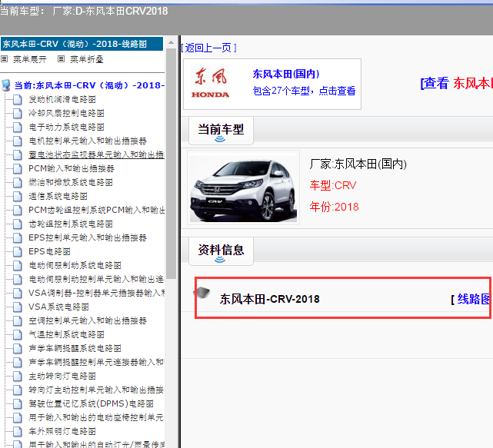
Task: Open EPS电路图 tree entry
Action: (x=50, y=251)
